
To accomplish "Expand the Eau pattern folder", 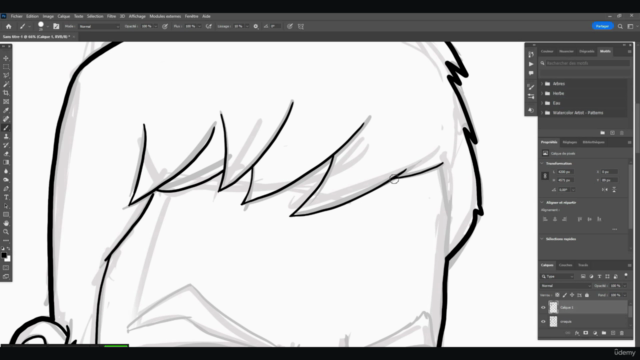I will (x=542, y=103).
